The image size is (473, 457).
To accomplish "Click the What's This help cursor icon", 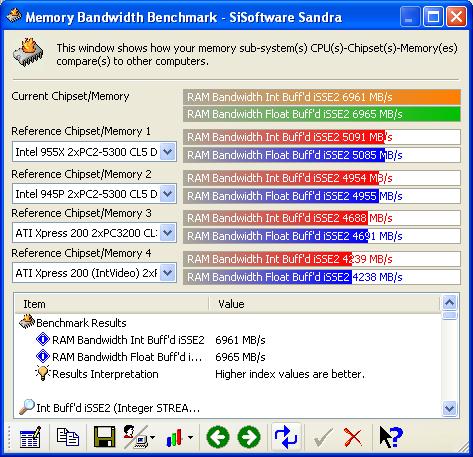I will pos(391,437).
